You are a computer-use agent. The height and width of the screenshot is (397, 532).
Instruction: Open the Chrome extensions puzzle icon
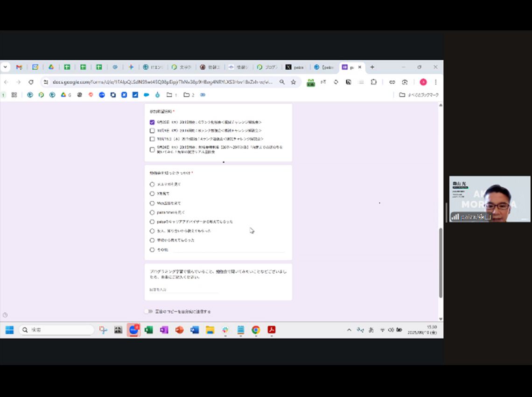tap(373, 82)
